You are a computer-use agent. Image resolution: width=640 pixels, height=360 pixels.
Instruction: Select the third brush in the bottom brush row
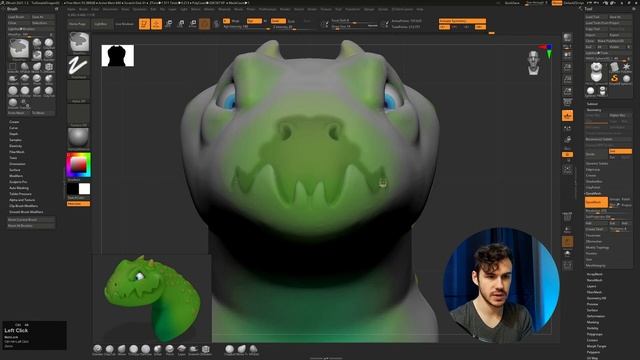[x=122, y=349]
